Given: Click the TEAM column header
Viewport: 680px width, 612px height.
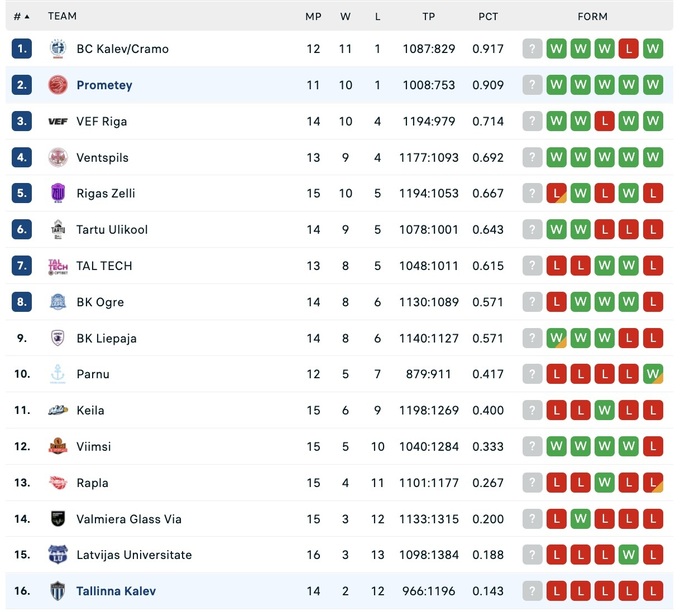Looking at the screenshot, I should (62, 16).
